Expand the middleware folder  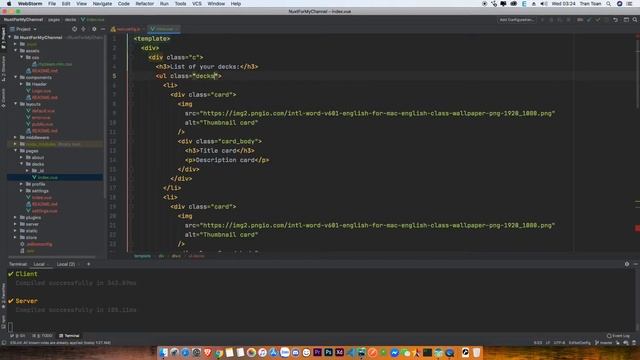point(16,138)
